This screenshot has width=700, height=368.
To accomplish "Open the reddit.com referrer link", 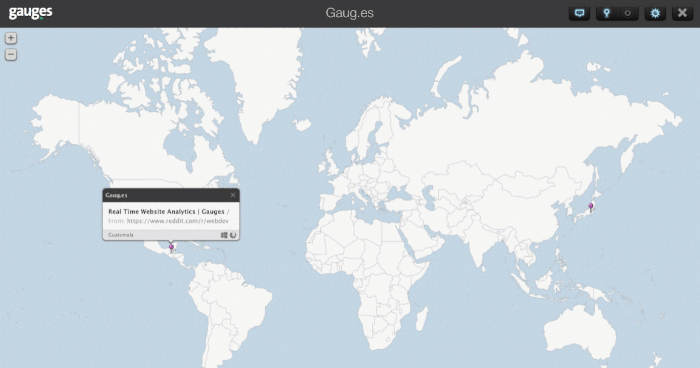I will 178,221.
